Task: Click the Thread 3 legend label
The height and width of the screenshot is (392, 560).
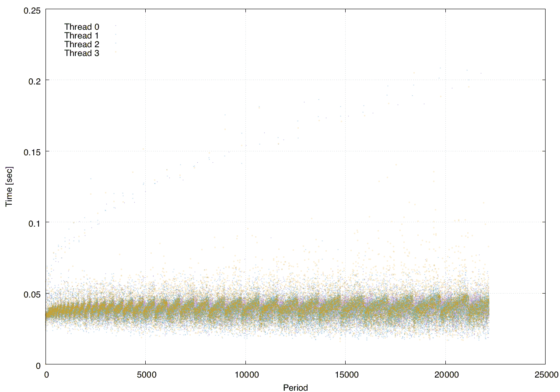Action: [81, 53]
